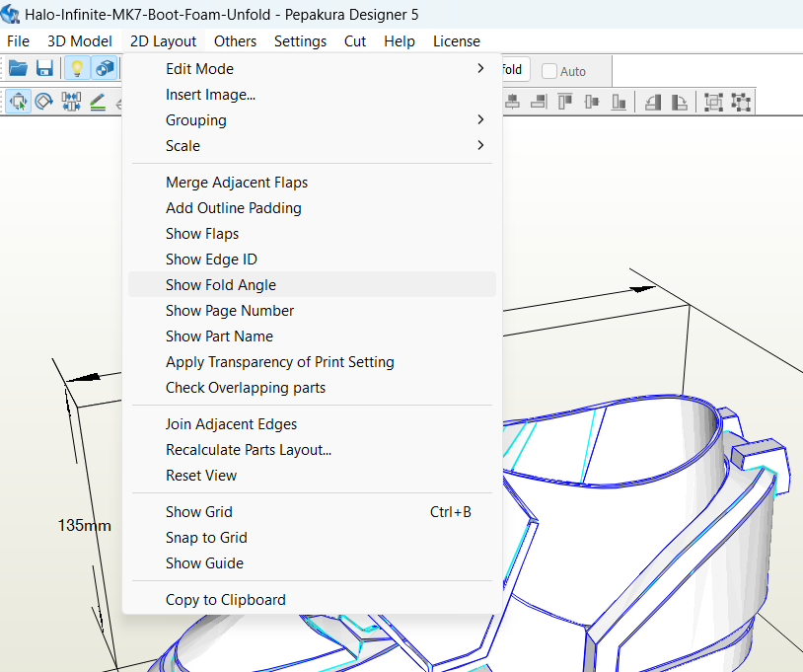This screenshot has width=803, height=672.
Task: Choose Add Outline Padding
Action: pos(312,208)
